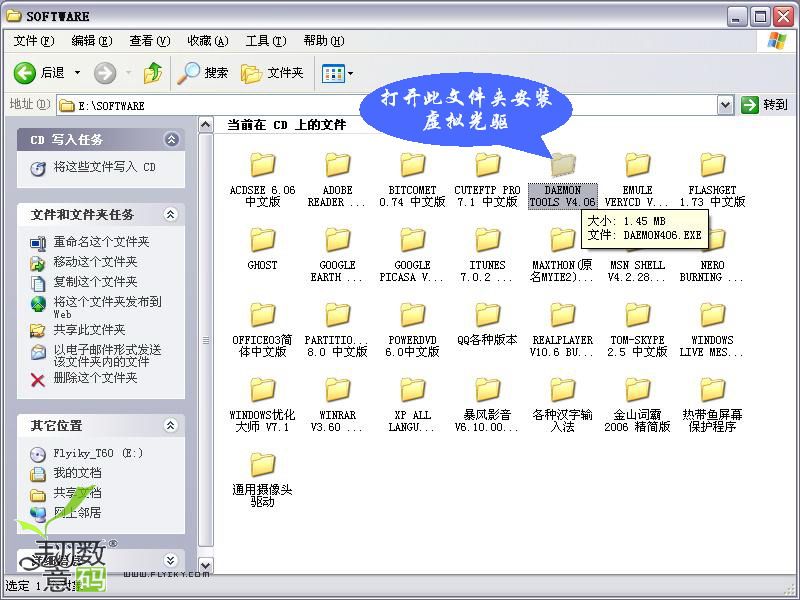Go up one folder level icon

tap(153, 73)
